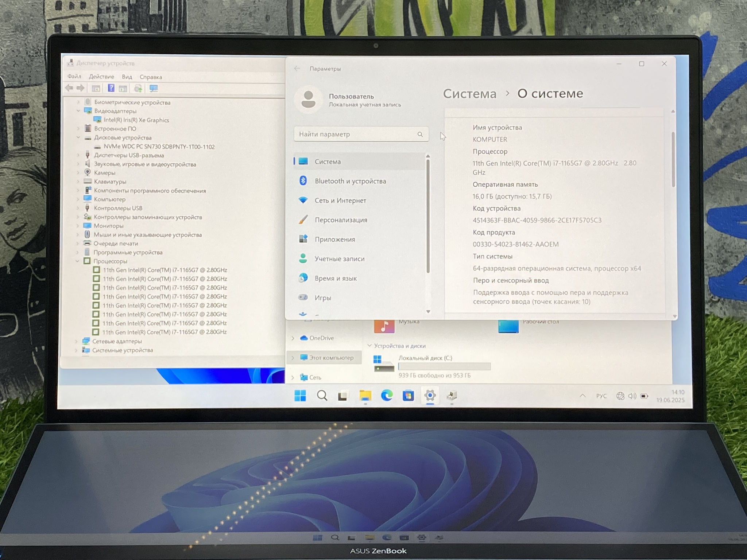
Task: Expand the Сетевые адаптеры tree node
Action: 76,341
